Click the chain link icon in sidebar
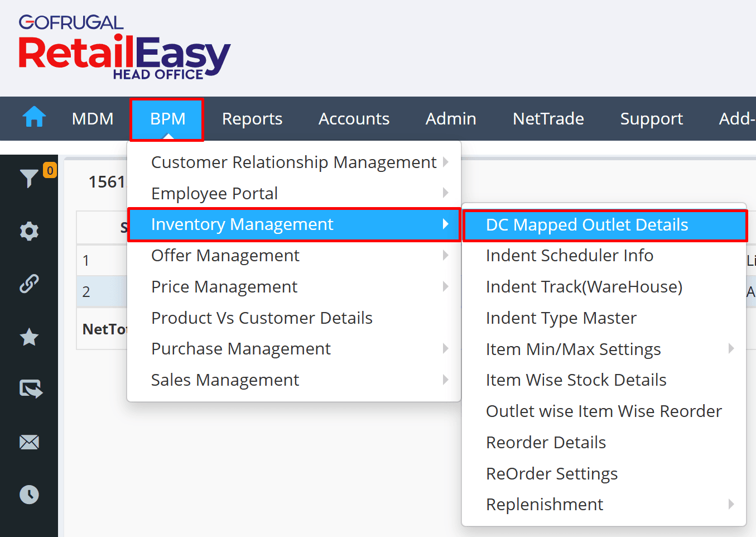The height and width of the screenshot is (537, 756). click(29, 284)
